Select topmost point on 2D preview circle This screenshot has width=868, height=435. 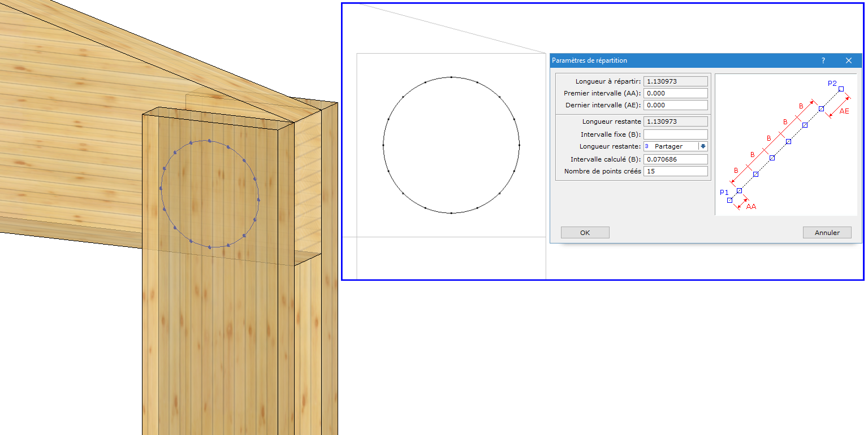[451, 77]
